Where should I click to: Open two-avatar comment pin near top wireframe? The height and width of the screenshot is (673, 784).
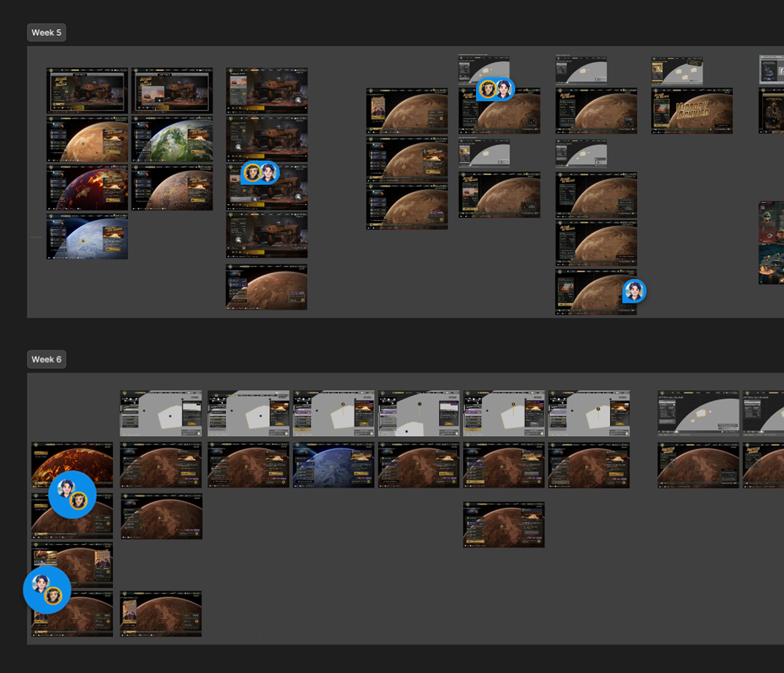pyautogui.click(x=495, y=89)
